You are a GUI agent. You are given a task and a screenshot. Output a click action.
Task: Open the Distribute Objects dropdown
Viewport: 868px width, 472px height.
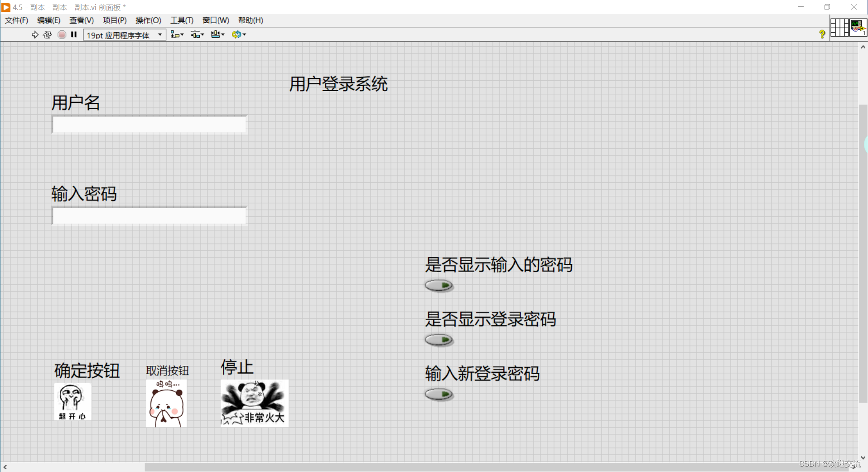197,34
